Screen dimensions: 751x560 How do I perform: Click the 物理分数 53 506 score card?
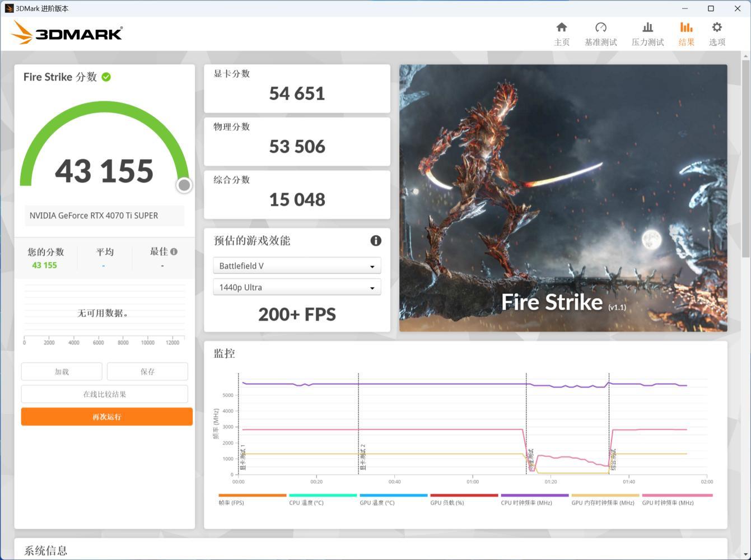[x=297, y=142]
